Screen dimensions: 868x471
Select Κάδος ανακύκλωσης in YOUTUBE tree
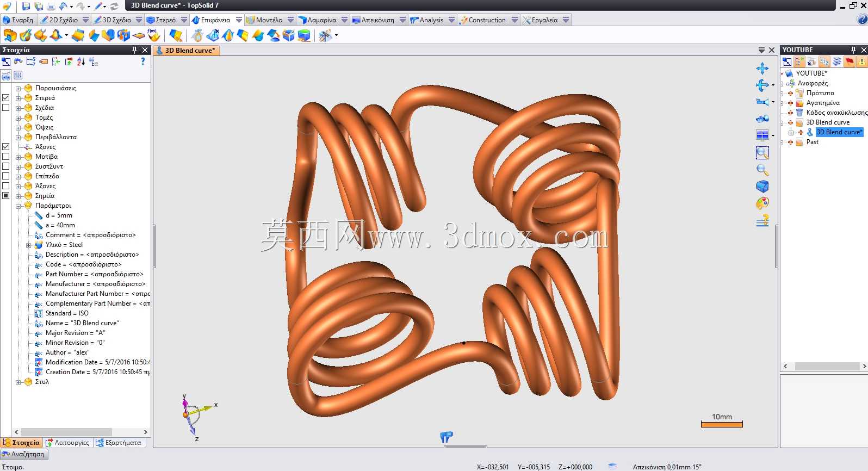[x=836, y=113]
